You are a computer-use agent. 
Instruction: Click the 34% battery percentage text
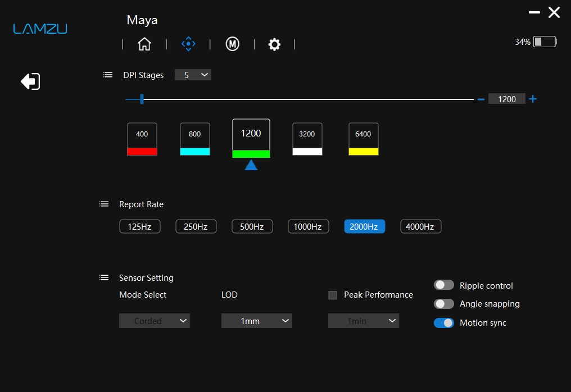523,42
